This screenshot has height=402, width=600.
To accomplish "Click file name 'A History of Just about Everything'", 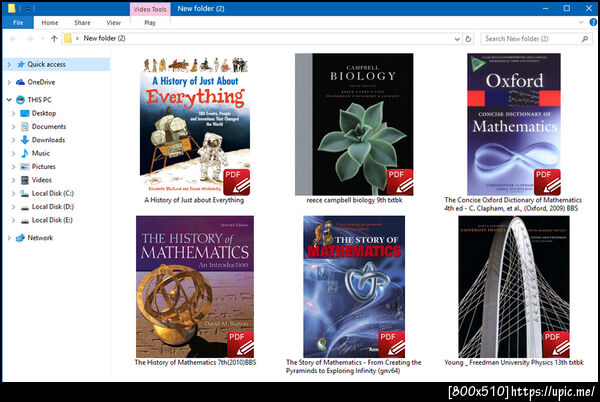I will 194,200.
